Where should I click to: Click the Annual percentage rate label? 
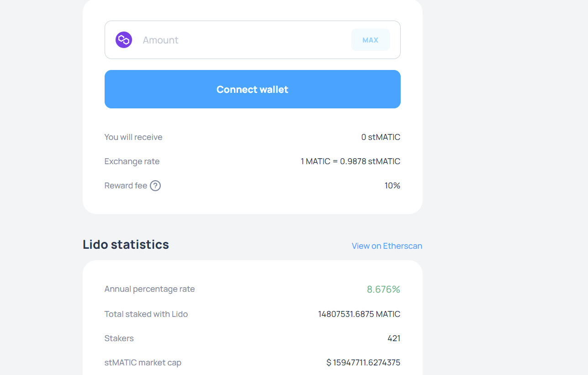(149, 289)
